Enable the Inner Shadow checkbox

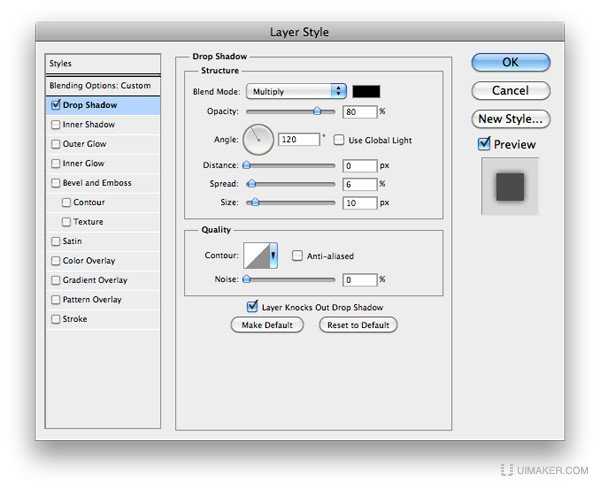tap(56, 124)
